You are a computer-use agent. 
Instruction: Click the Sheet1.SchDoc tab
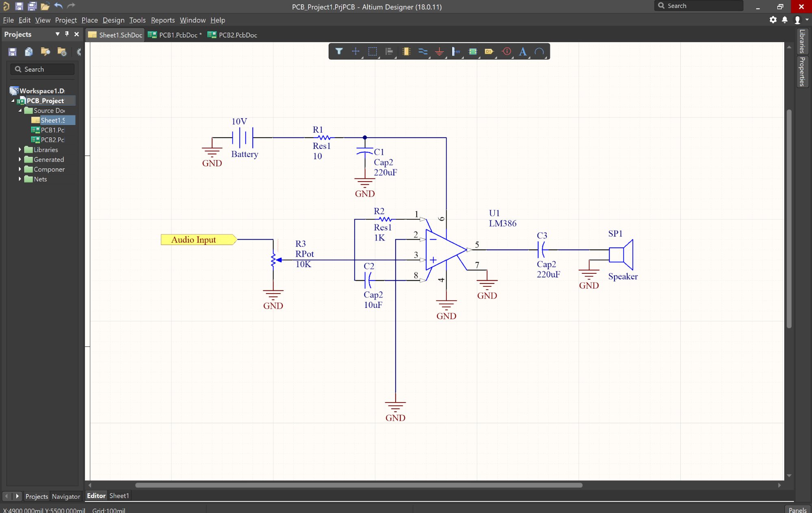click(115, 35)
